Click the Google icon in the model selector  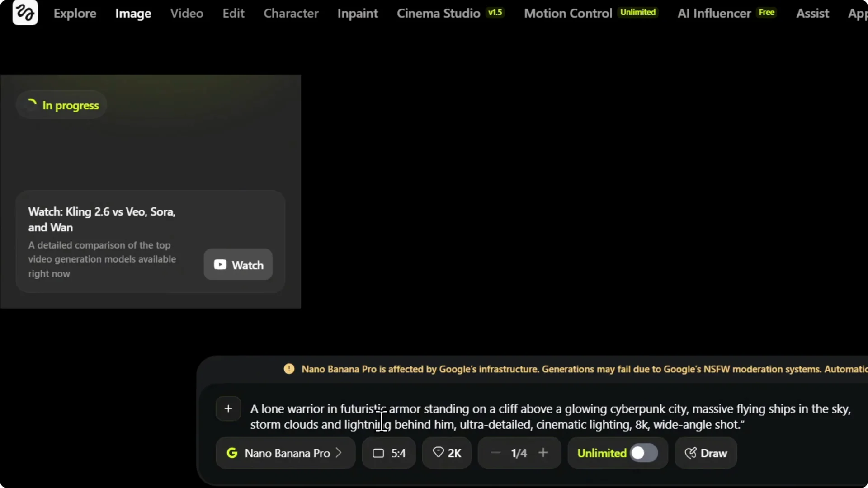tap(232, 453)
